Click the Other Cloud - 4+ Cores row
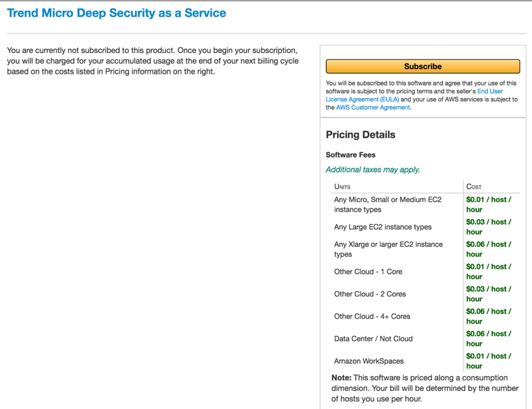This screenshot has height=409, width=532. pos(372,317)
